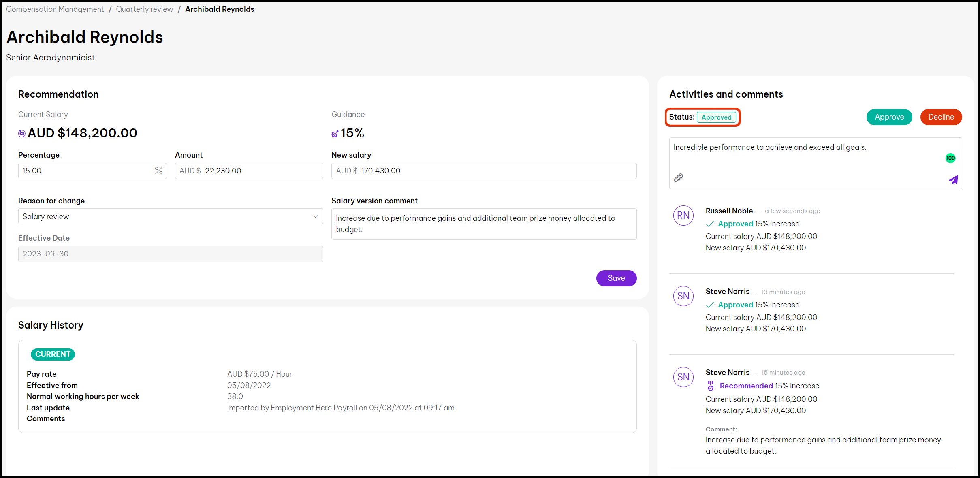Click the green 100 counter badge
Viewport: 980px width, 478px height.
tap(950, 158)
